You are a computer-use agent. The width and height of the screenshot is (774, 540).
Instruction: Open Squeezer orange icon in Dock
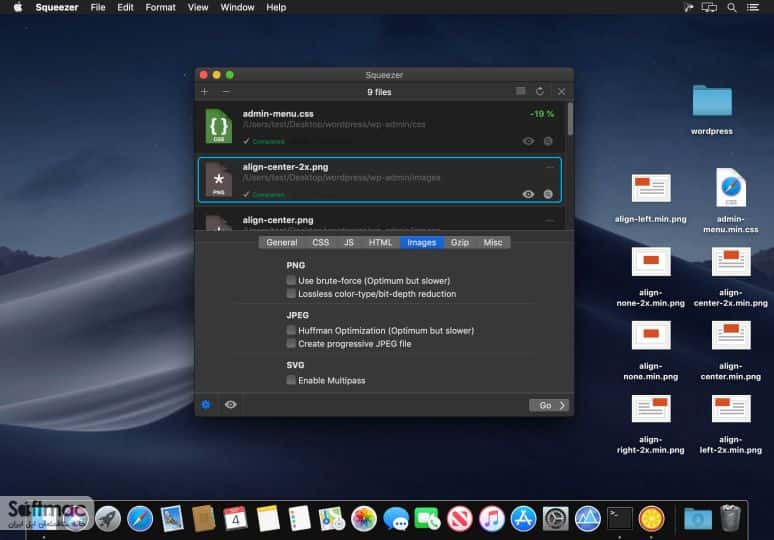652,519
